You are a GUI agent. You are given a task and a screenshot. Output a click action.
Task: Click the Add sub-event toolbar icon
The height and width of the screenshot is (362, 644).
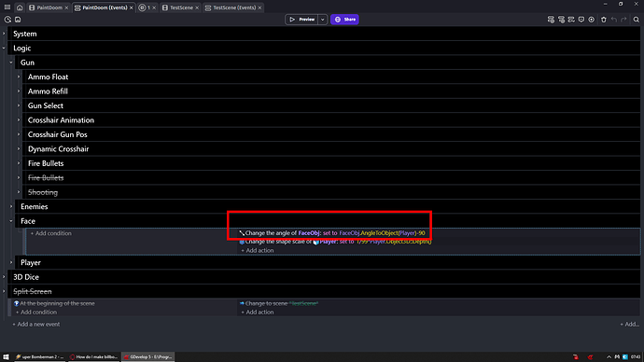pos(561,20)
